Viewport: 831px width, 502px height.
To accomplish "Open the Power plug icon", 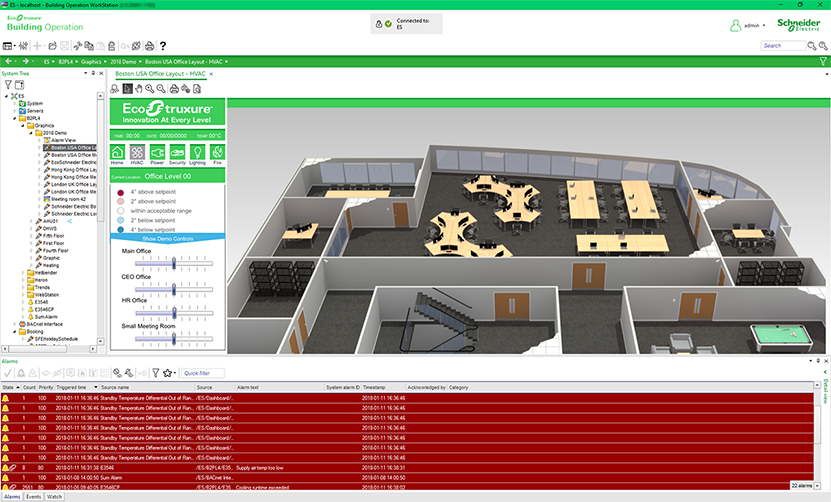I will point(157,152).
